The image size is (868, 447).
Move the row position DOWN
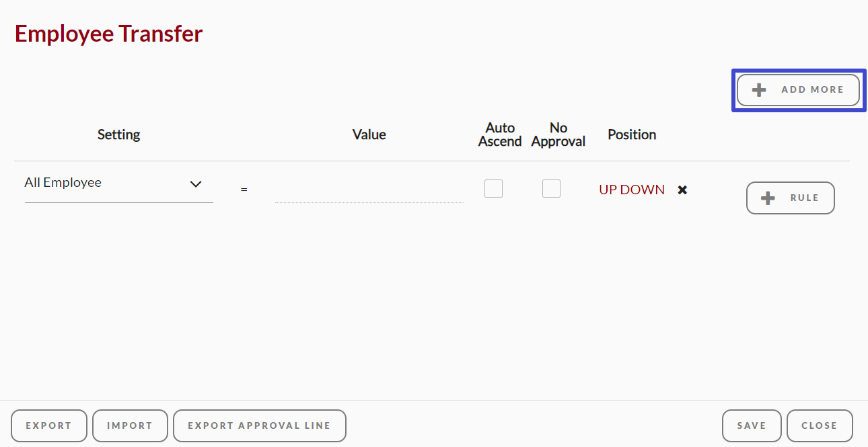tap(643, 190)
